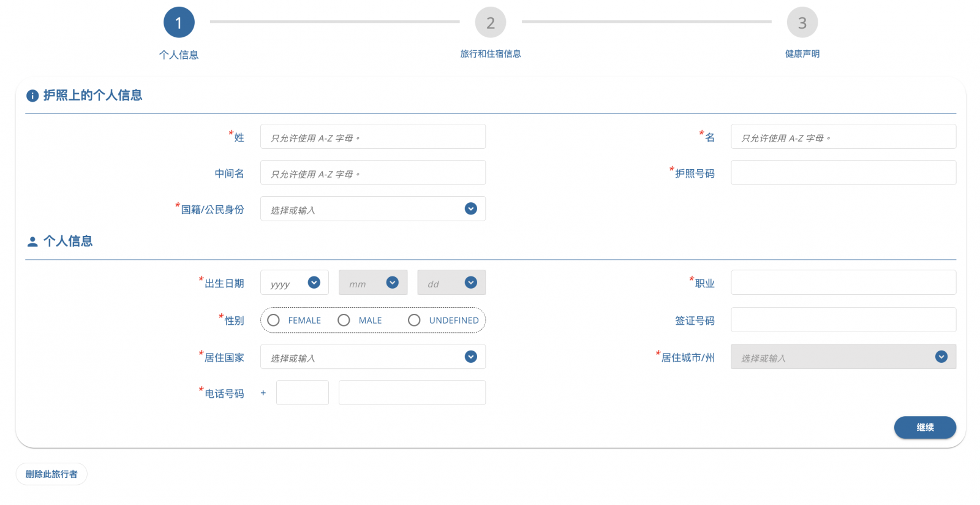The height and width of the screenshot is (505, 980).
Task: Expand the birth month mm dropdown
Action: [x=392, y=283]
